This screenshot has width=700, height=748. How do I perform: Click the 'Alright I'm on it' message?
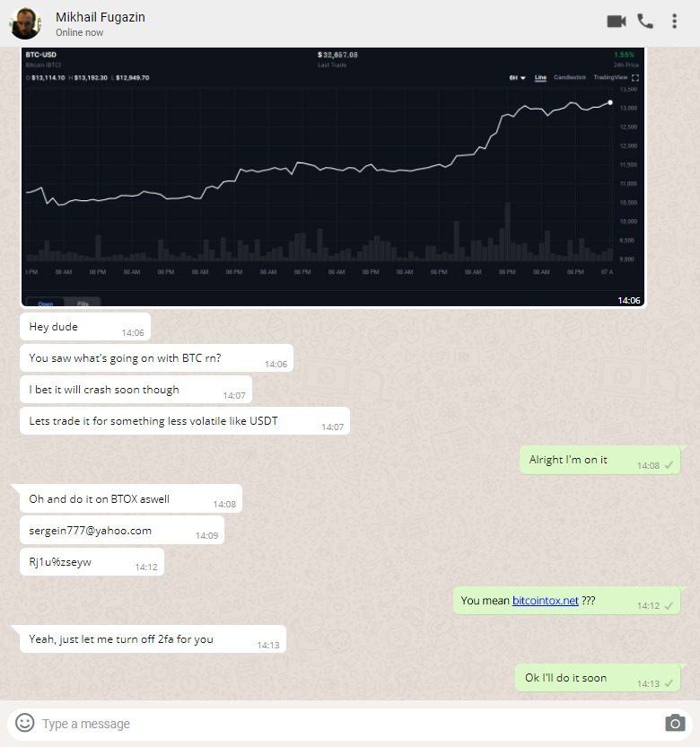coord(599,460)
